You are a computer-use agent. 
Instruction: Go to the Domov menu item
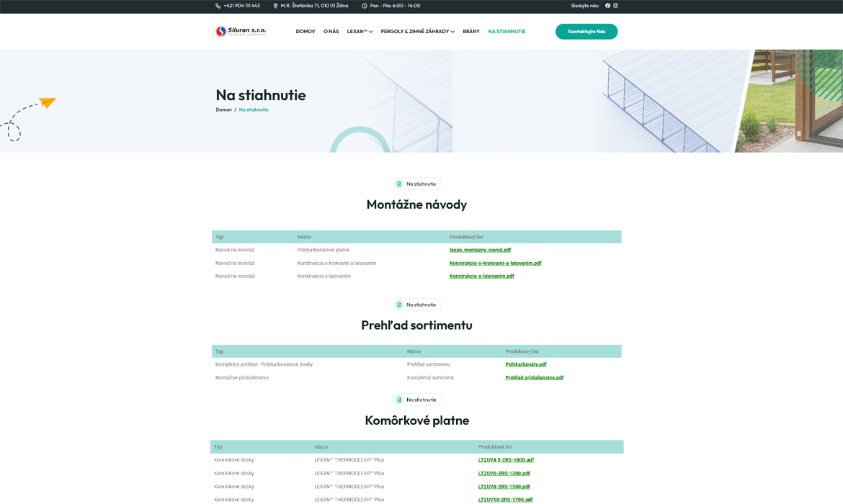[305, 32]
